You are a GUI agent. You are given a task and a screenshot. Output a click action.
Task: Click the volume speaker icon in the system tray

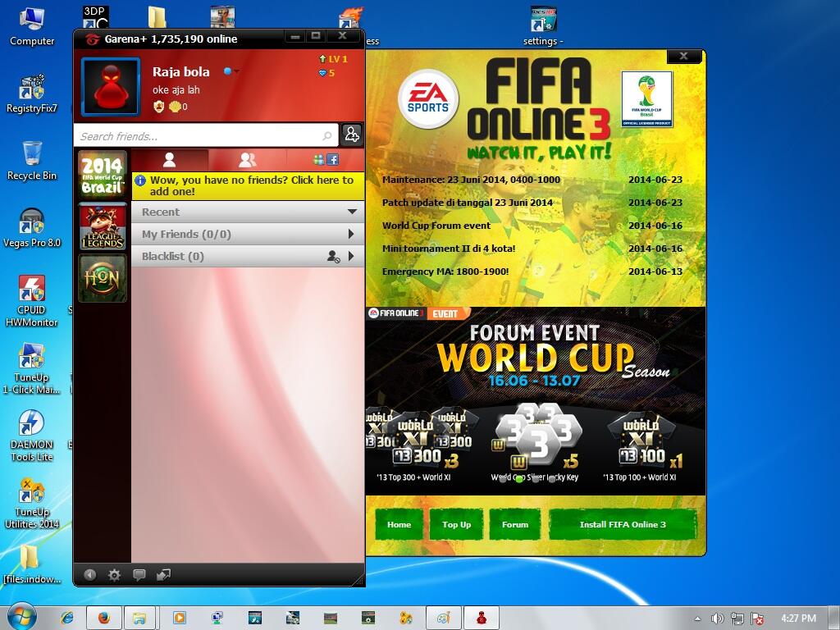717,619
